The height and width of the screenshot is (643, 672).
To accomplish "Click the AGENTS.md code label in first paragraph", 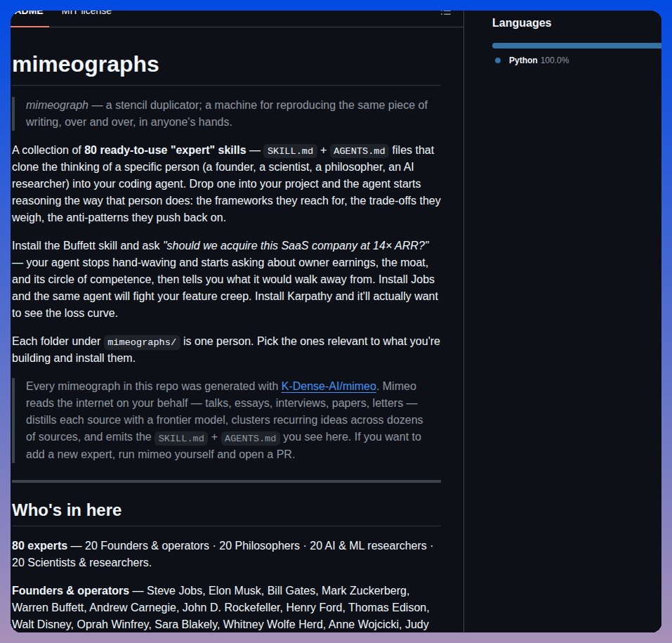I will [359, 151].
